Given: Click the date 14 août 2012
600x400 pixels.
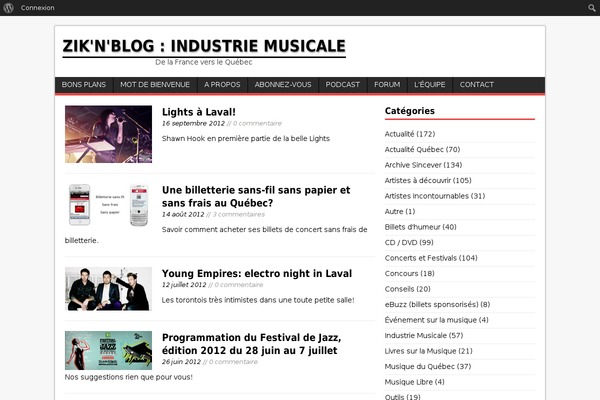Looking at the screenshot, I should pos(183,214).
